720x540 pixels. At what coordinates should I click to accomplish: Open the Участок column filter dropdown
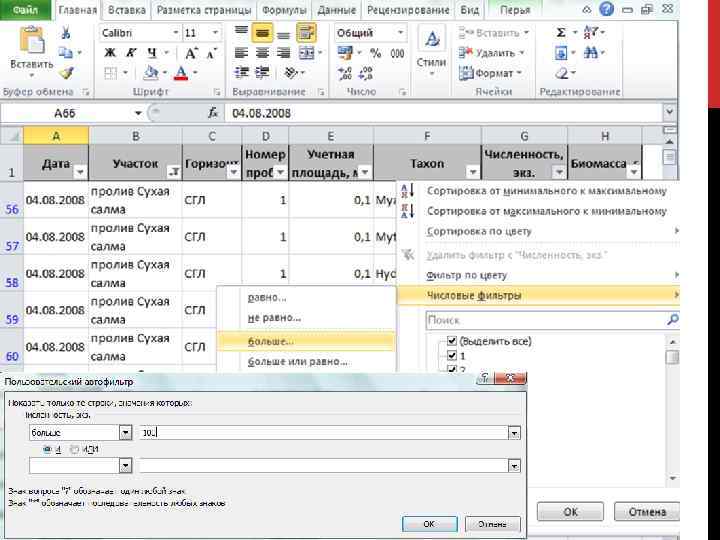pyautogui.click(x=174, y=172)
